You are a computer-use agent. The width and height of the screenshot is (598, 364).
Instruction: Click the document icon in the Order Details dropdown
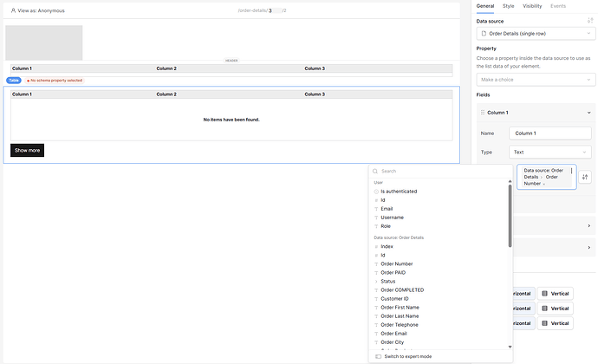[484, 34]
